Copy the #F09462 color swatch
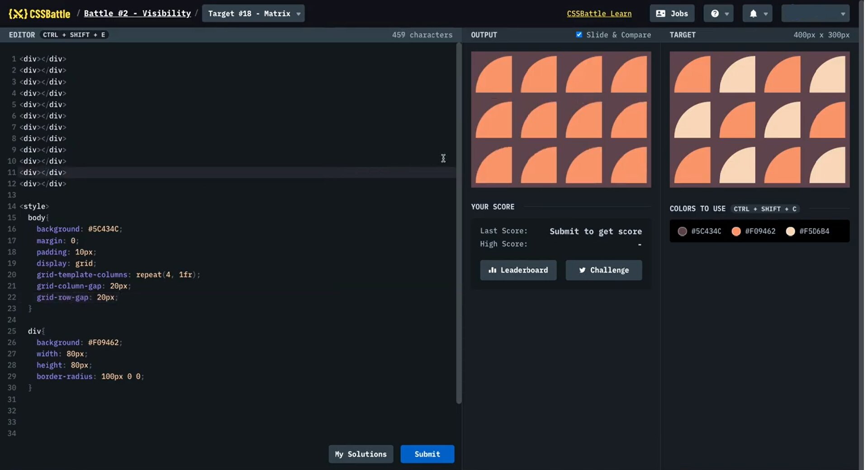Image resolution: width=868 pixels, height=470 pixels. point(754,231)
